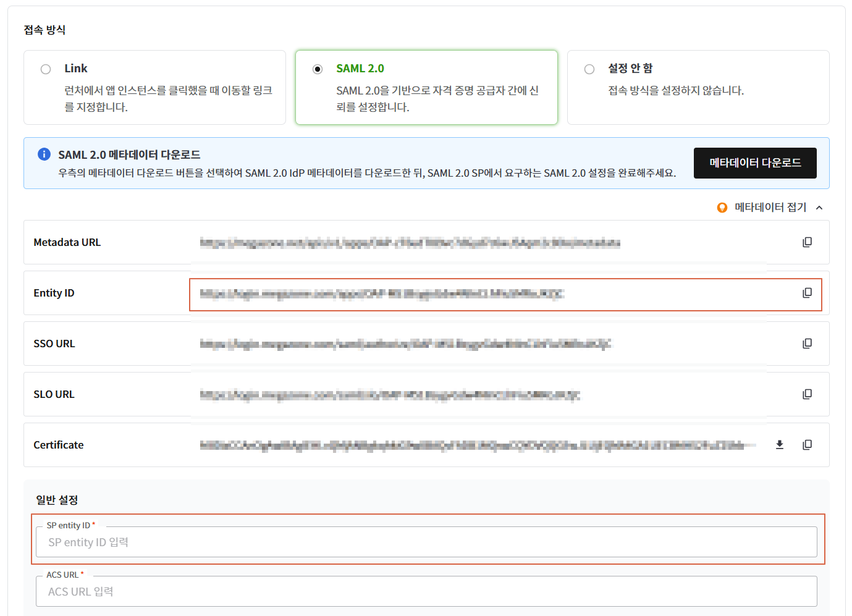Collapse metadata using the chevron arrow
Image resolution: width=852 pixels, height=616 pixels.
click(x=819, y=208)
